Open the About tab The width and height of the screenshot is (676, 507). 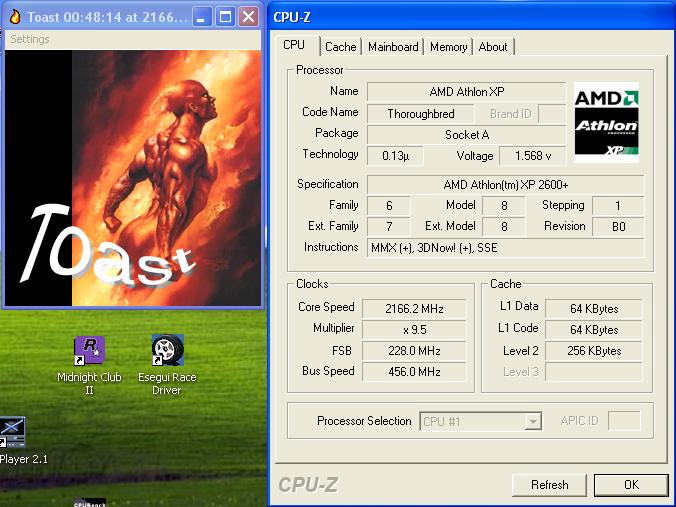point(493,47)
